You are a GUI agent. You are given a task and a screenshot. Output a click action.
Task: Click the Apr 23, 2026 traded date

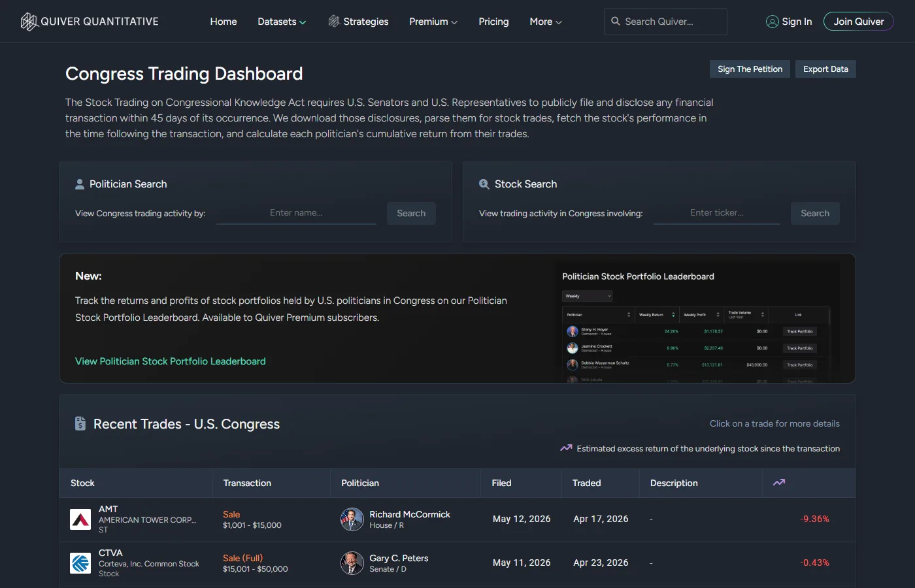[x=601, y=563]
